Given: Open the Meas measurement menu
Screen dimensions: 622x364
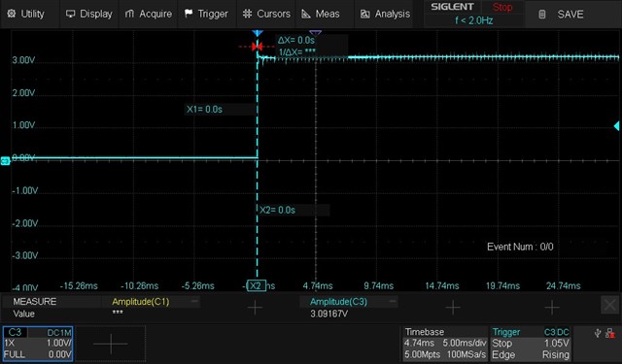Looking at the screenshot, I should click(321, 14).
